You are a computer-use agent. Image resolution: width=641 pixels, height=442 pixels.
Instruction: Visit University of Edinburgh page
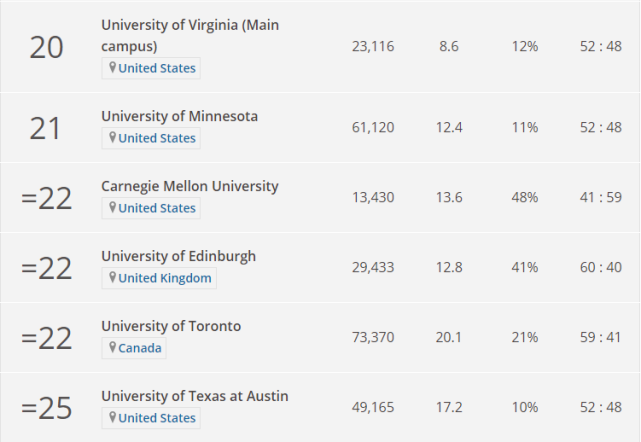point(178,256)
